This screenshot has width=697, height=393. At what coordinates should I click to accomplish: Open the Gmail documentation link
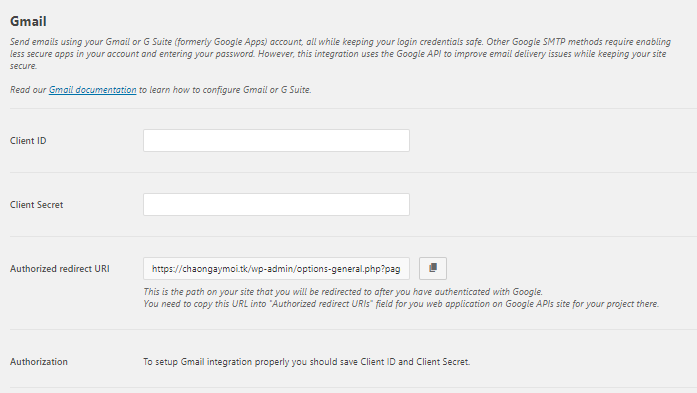(92, 90)
